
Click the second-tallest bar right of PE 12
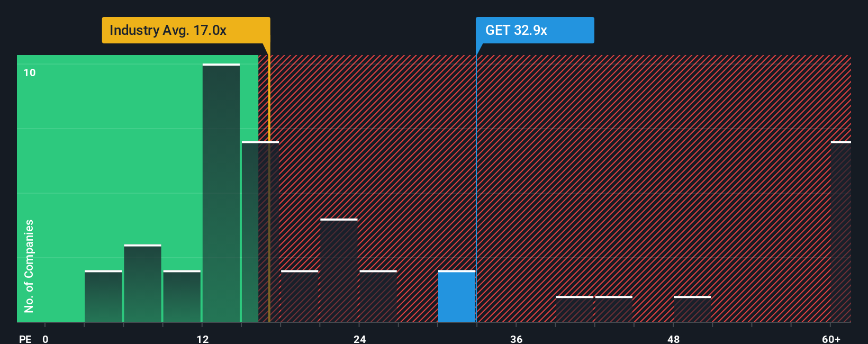[260, 231]
